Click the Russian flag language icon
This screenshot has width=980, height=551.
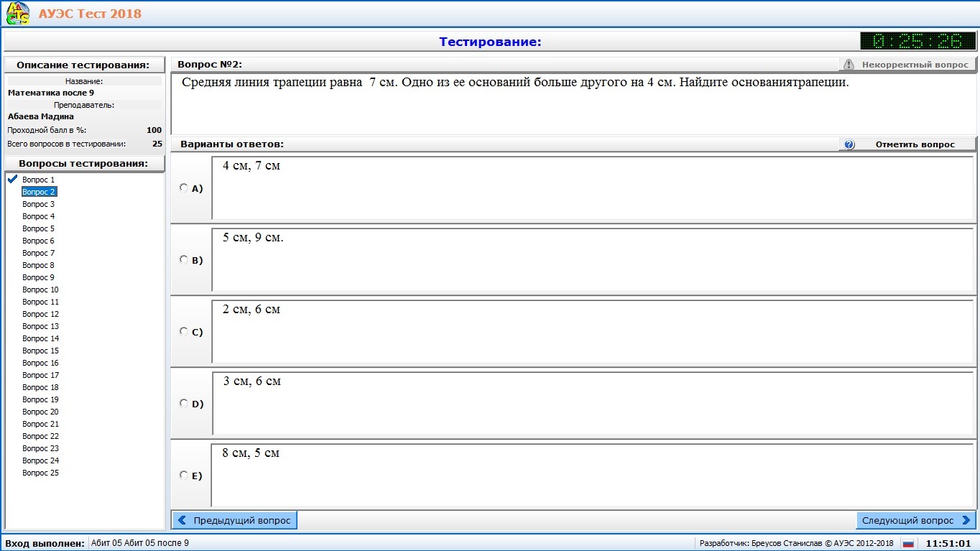[x=908, y=544]
